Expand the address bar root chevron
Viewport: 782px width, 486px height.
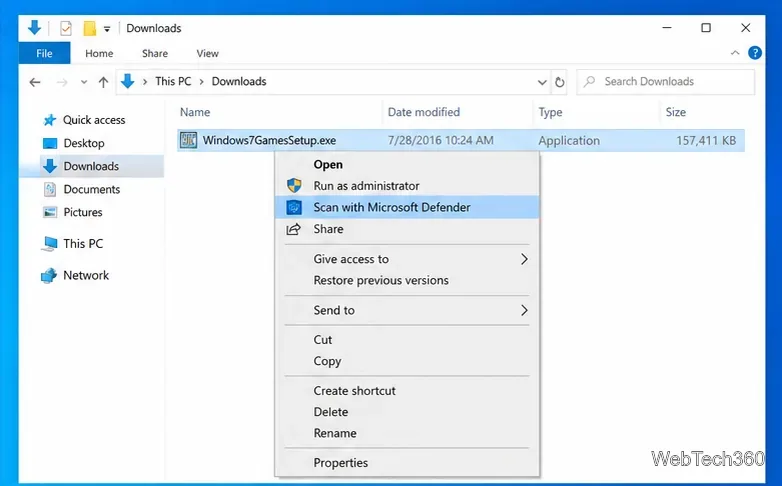click(x=145, y=82)
